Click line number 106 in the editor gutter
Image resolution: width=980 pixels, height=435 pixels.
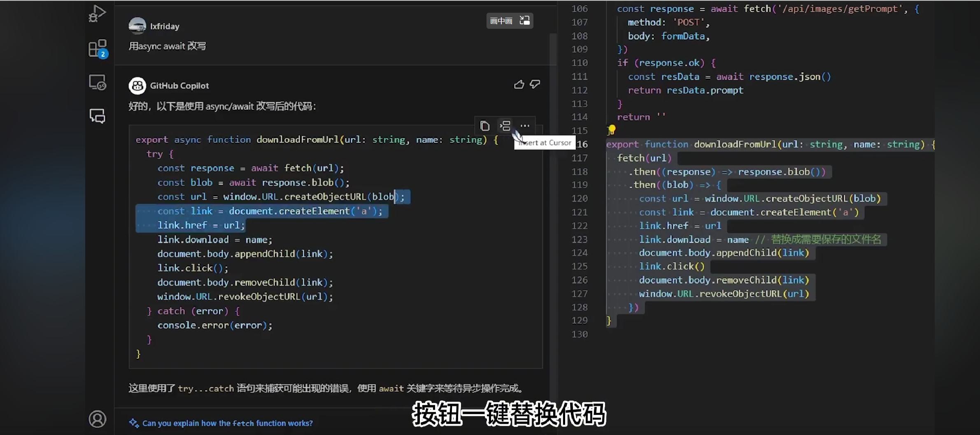click(x=580, y=9)
